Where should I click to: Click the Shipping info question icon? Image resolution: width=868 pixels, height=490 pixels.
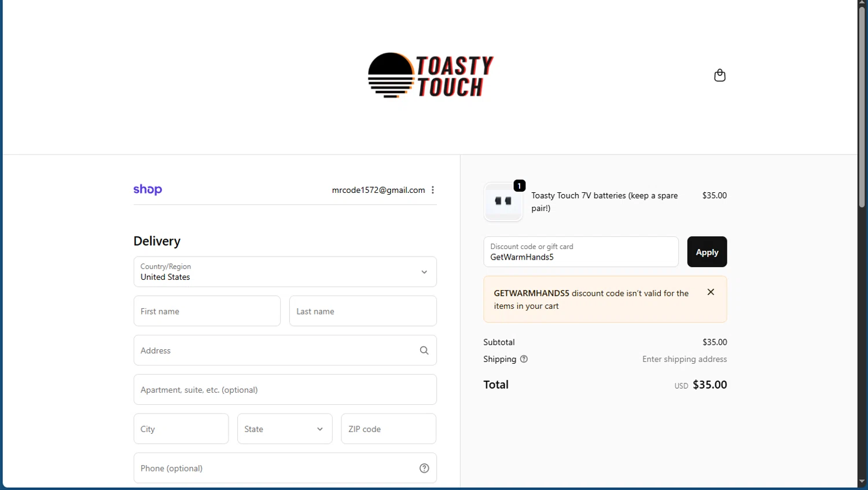[524, 359]
